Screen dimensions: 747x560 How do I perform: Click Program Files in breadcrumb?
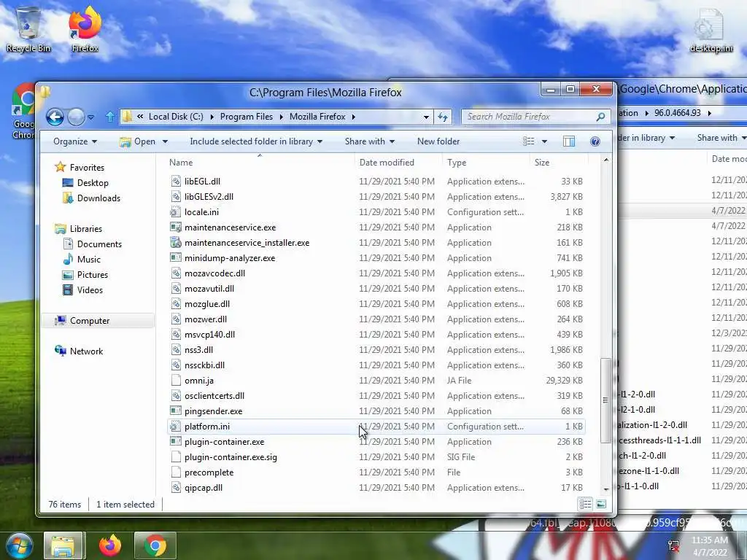click(x=247, y=117)
